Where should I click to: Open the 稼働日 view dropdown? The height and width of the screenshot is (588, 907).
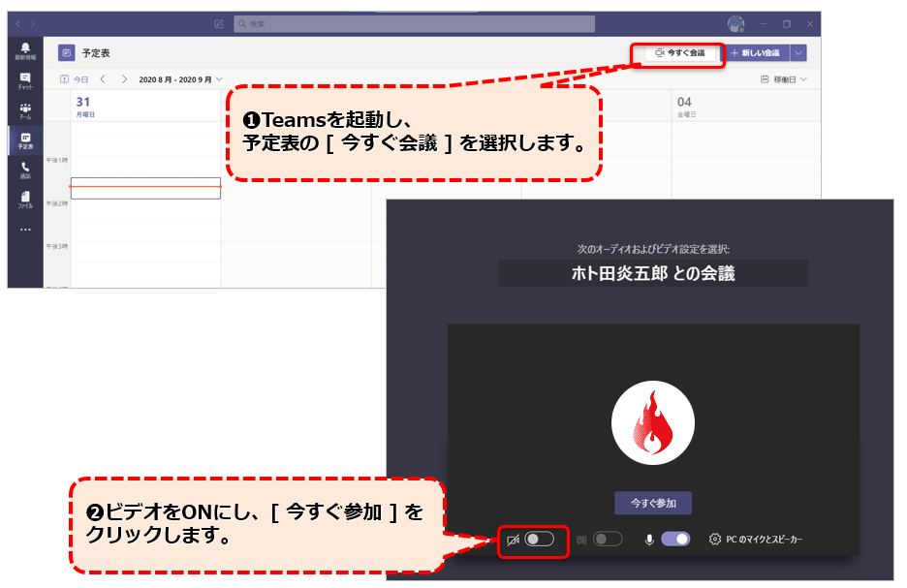point(784,79)
